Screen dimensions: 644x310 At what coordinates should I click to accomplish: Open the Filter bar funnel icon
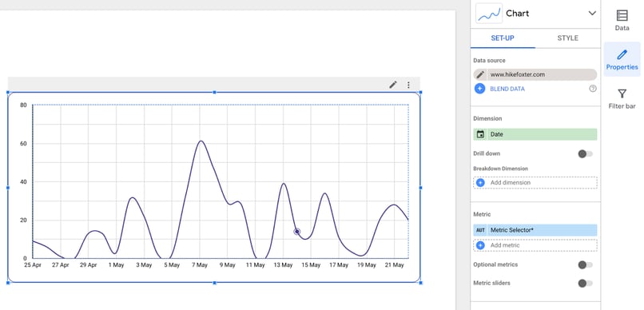tap(622, 93)
